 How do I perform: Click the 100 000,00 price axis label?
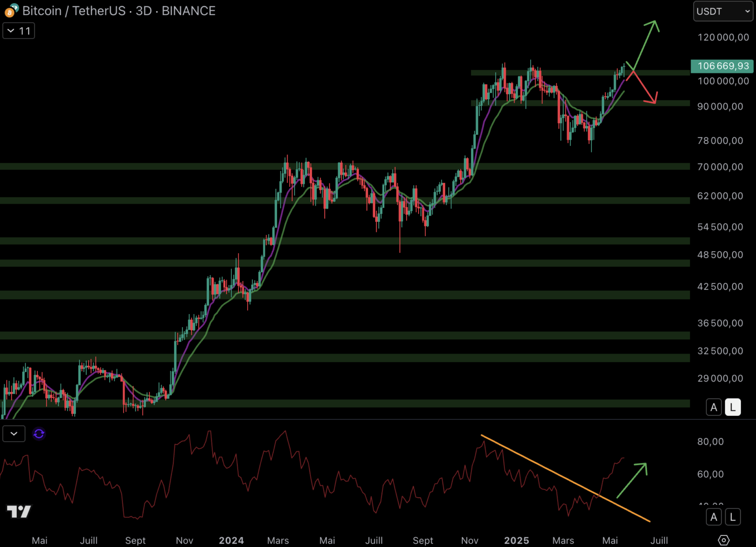[723, 81]
